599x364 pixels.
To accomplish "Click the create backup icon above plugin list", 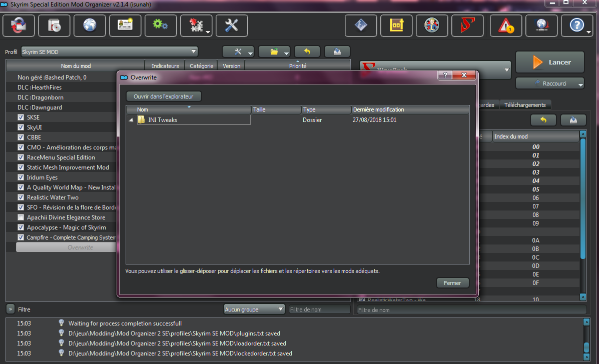I will click(573, 120).
